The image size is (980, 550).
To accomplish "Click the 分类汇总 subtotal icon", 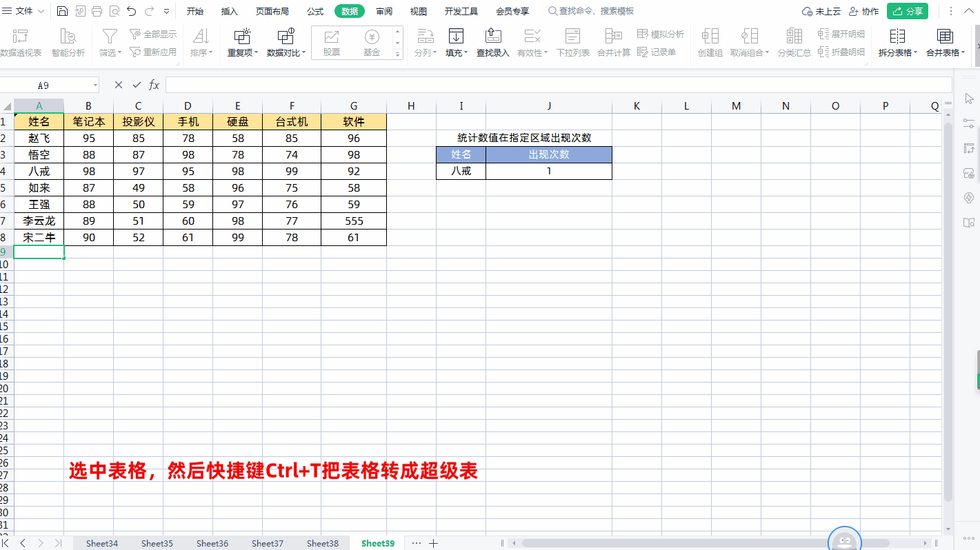I will 794,43.
